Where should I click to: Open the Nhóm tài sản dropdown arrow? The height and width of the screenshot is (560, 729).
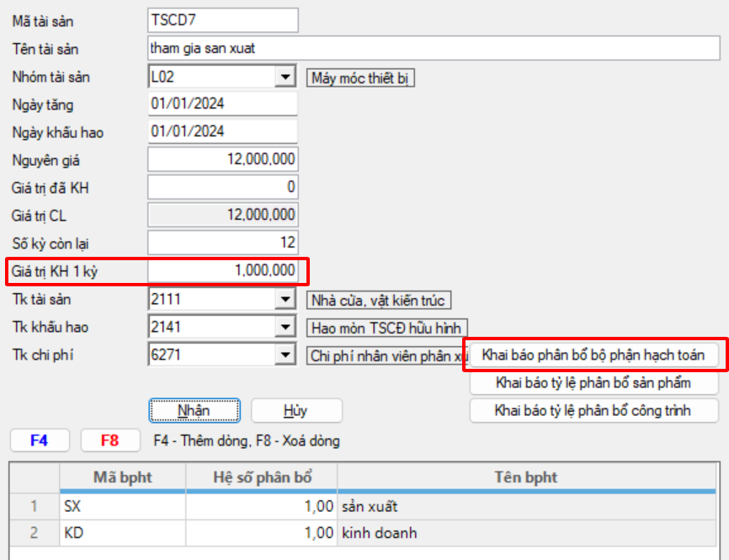pos(285,77)
